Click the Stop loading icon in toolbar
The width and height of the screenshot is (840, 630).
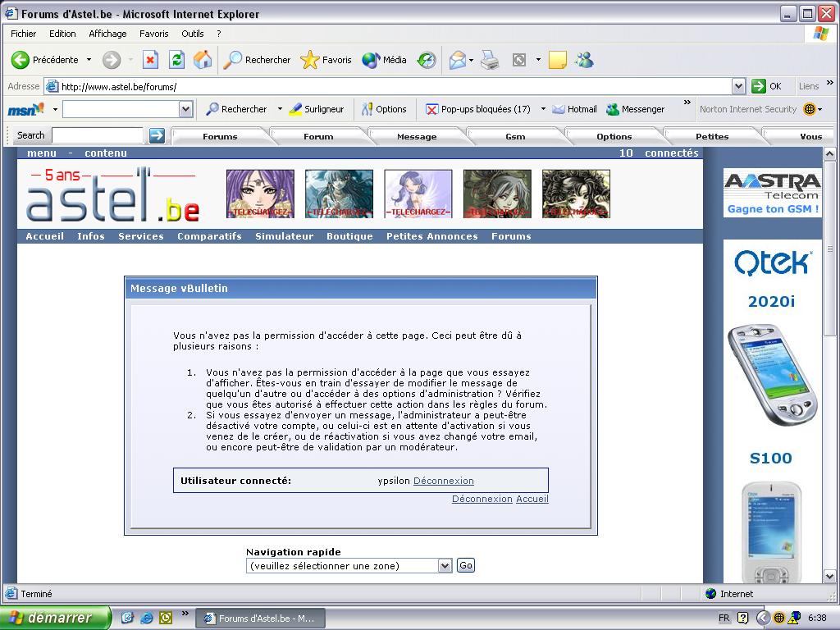(x=150, y=60)
